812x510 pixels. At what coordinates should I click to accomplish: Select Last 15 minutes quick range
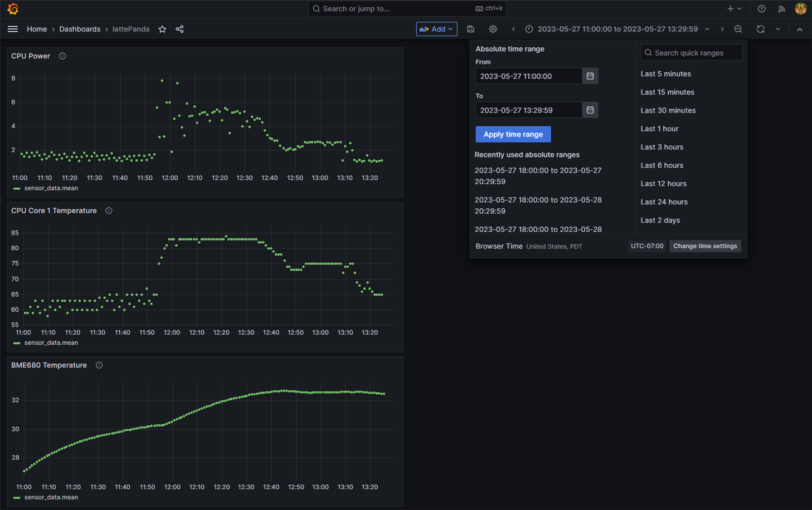[667, 92]
